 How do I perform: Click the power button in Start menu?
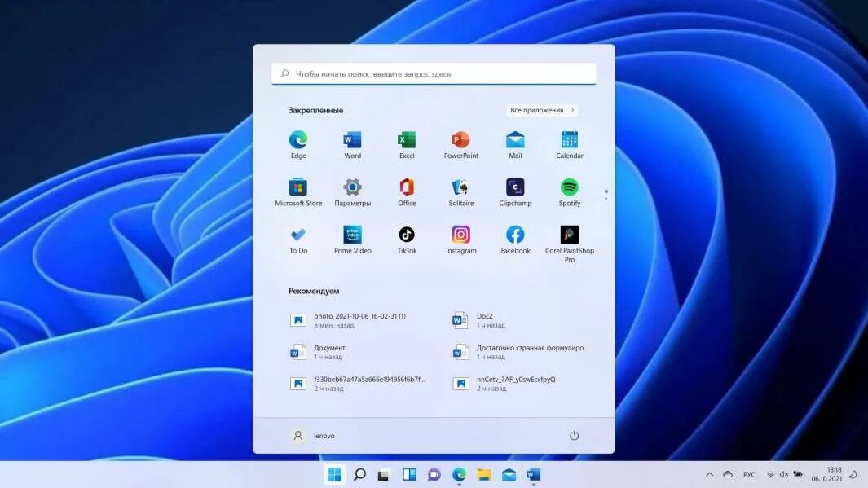click(574, 436)
